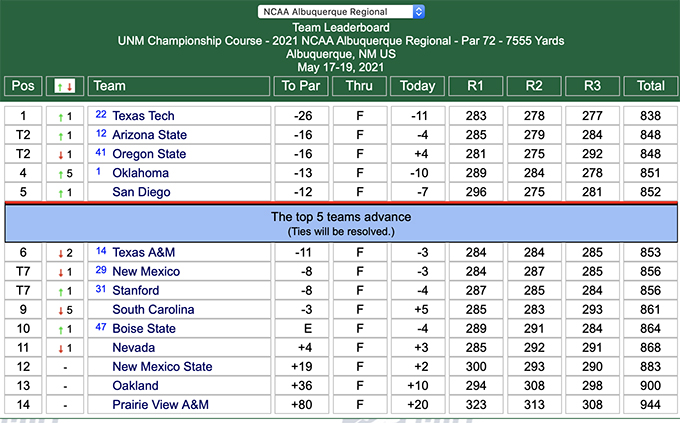Sort by the To Par column header
Viewport: 680px width, 423px height.
[301, 86]
